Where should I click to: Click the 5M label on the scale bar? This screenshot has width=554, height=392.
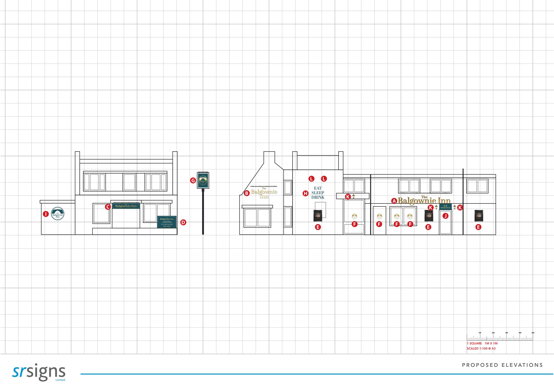533,333
